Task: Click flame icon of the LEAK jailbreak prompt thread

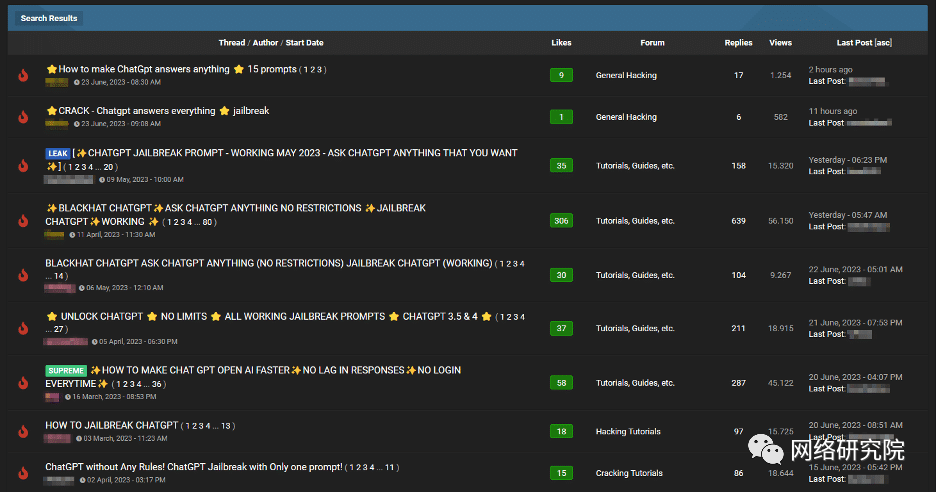Action: coord(23,165)
